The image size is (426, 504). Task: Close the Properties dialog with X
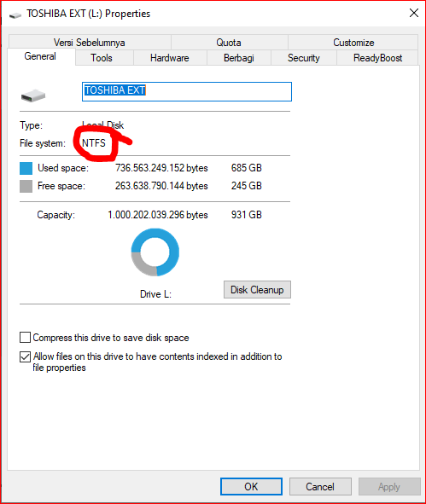pyautogui.click(x=414, y=13)
